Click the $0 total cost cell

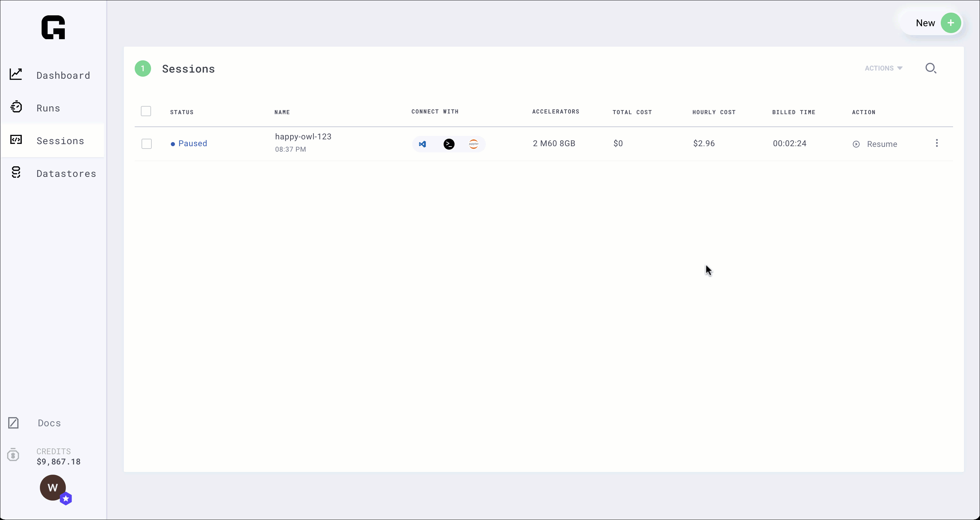pos(618,143)
